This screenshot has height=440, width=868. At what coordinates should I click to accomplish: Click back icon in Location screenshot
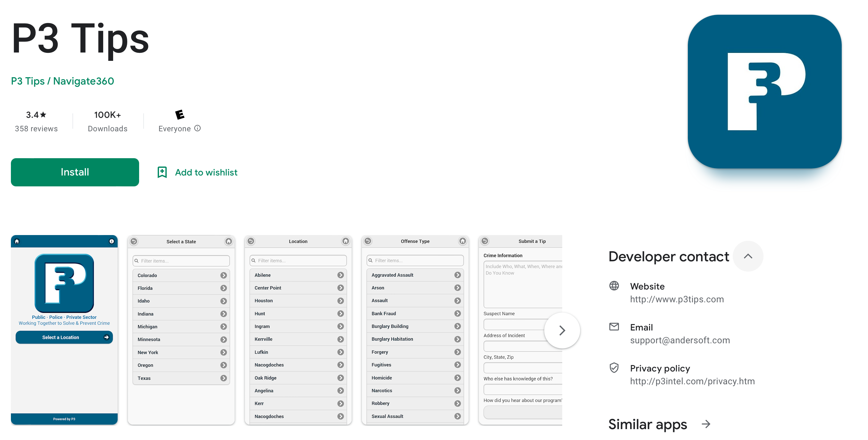[x=251, y=241]
